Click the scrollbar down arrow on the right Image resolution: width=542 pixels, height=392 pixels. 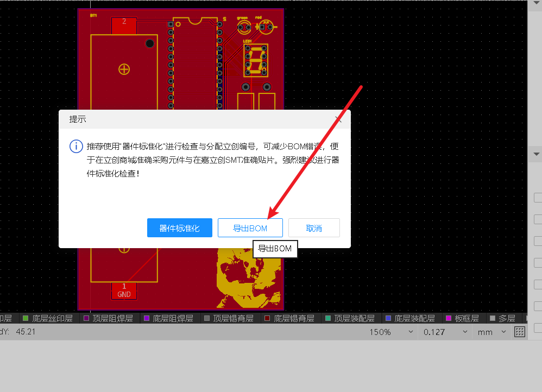(x=535, y=154)
